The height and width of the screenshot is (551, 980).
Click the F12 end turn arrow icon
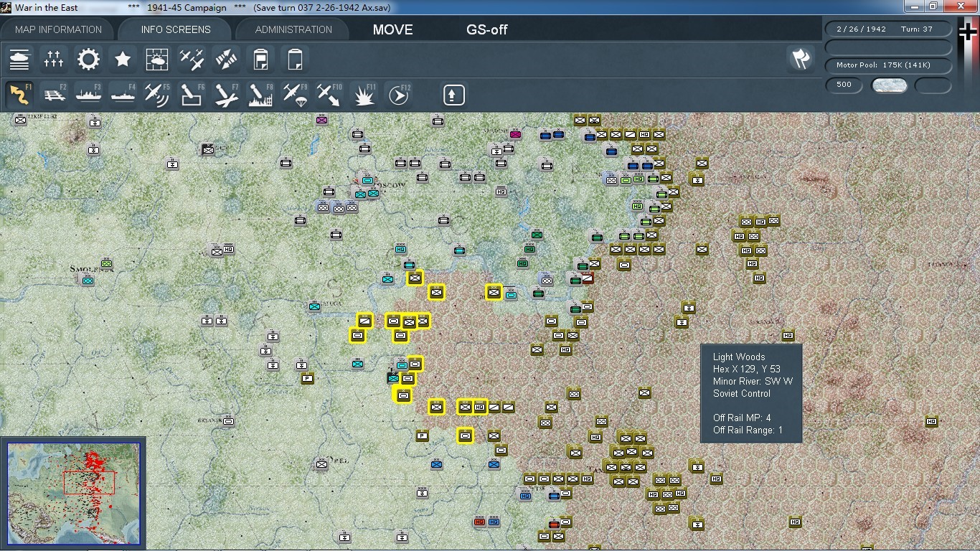tap(399, 95)
